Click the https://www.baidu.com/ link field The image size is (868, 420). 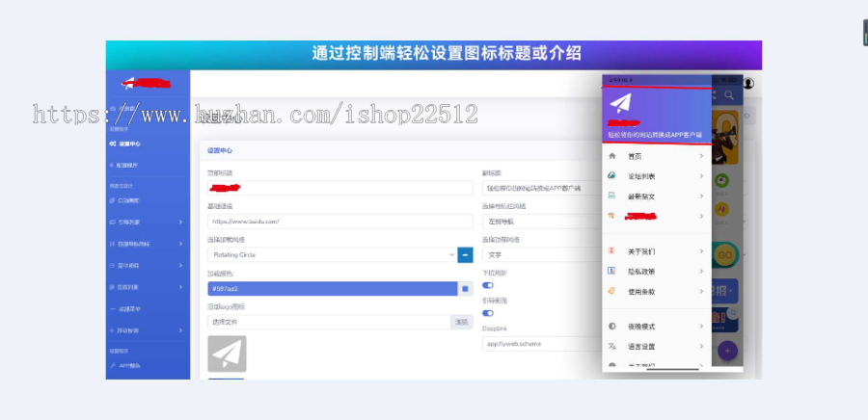tap(339, 222)
